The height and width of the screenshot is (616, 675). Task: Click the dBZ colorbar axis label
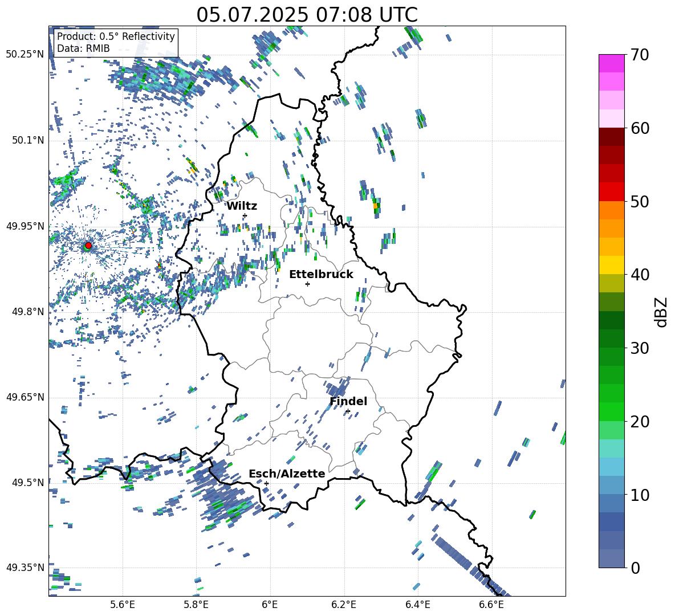660,312
